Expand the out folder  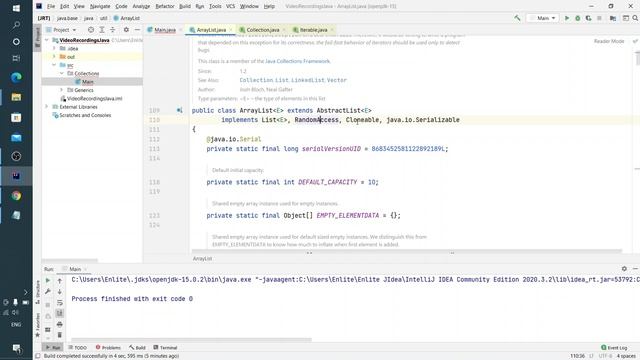pyautogui.click(x=54, y=56)
